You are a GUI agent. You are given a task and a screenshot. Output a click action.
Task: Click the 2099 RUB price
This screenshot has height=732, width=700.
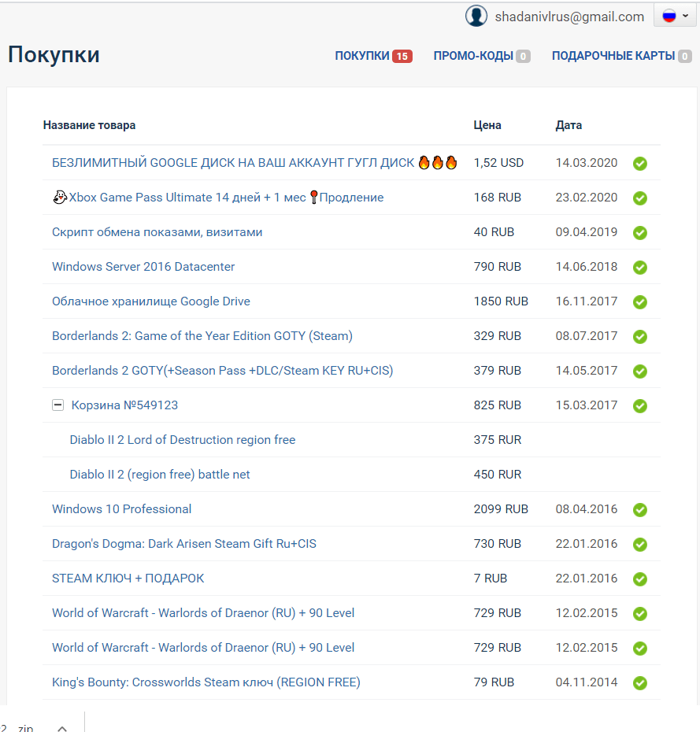click(501, 508)
